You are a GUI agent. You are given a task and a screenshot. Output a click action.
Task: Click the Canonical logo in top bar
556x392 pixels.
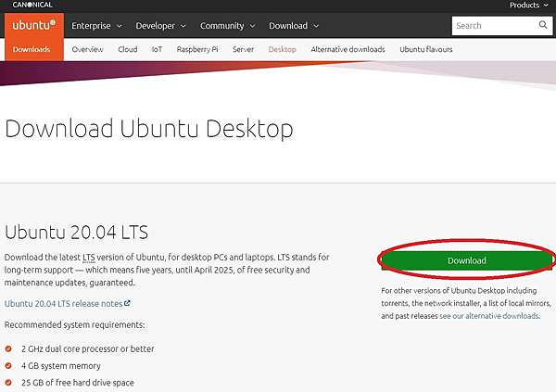[32, 5]
